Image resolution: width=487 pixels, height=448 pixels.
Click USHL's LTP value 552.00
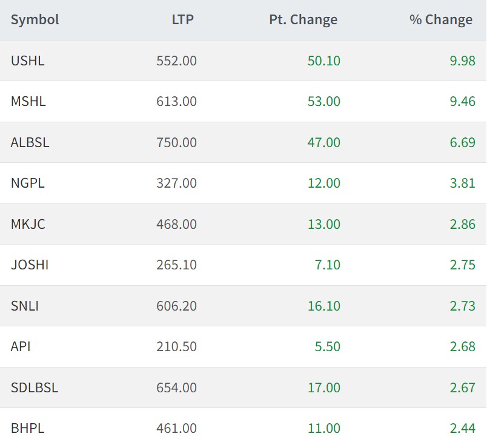[176, 61]
